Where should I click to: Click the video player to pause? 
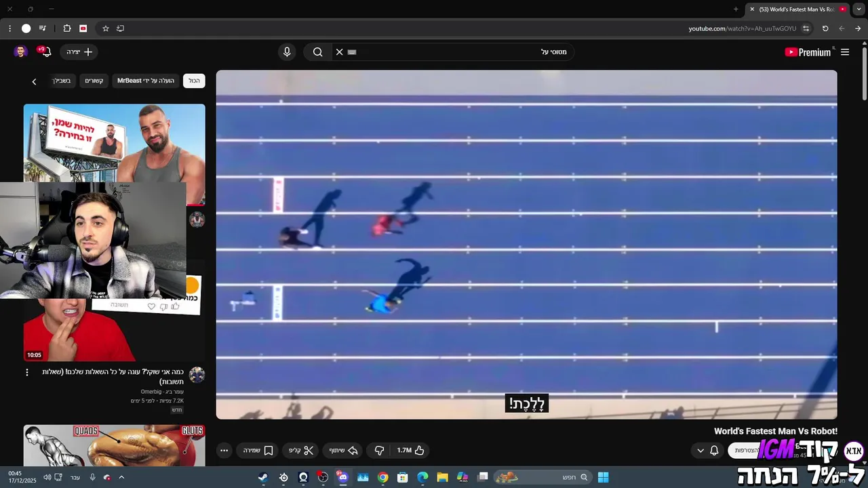(526, 245)
